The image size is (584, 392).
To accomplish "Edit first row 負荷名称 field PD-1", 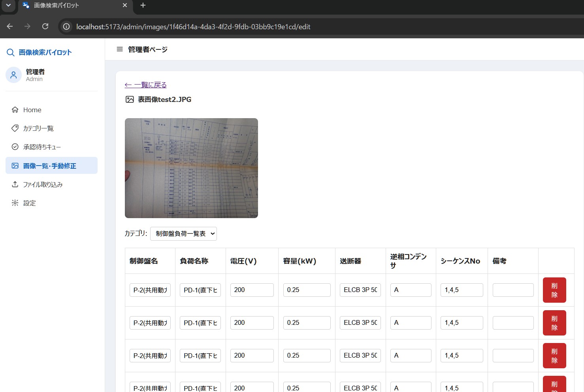I will pyautogui.click(x=200, y=290).
